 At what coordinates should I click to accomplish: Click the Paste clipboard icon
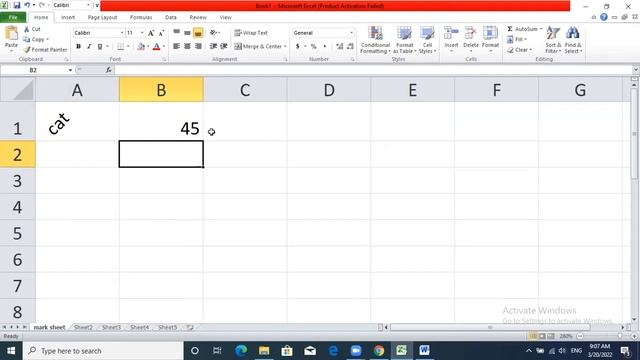11,33
